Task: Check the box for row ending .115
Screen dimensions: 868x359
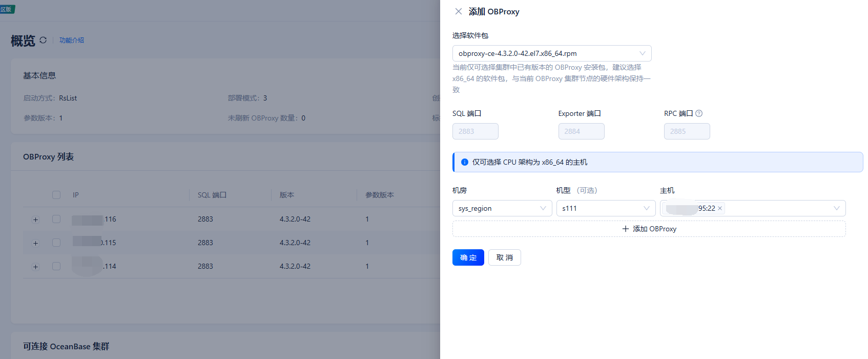Action: (x=56, y=243)
